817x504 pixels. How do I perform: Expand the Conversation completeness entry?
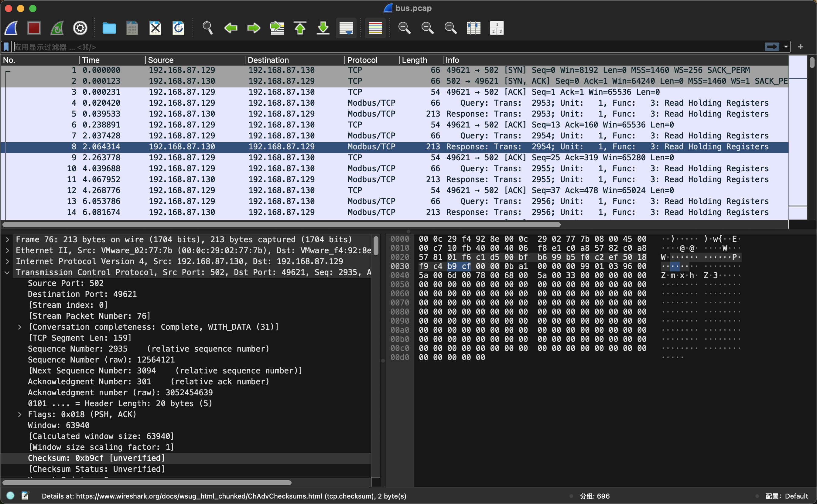(x=20, y=327)
